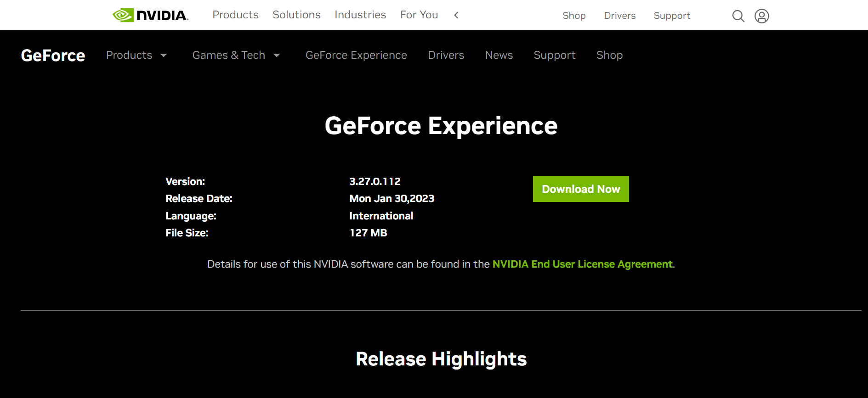Viewport: 868px width, 398px height.
Task: Open the Solutions menu
Action: pos(296,15)
